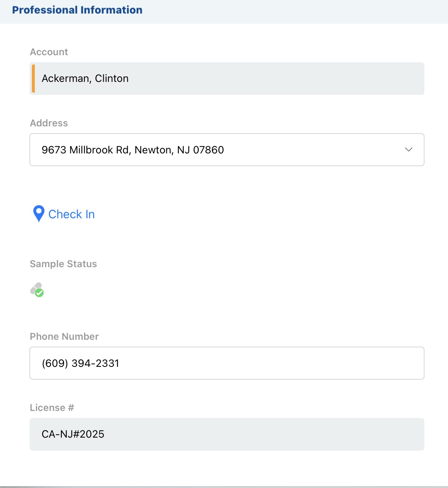
Task: Click the orange bar on Account field
Action: click(x=33, y=79)
